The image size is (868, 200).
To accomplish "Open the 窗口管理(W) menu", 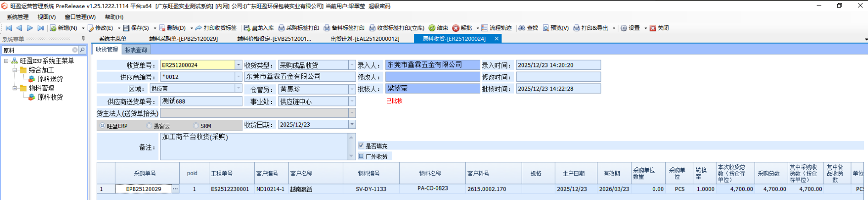I will tap(80, 17).
